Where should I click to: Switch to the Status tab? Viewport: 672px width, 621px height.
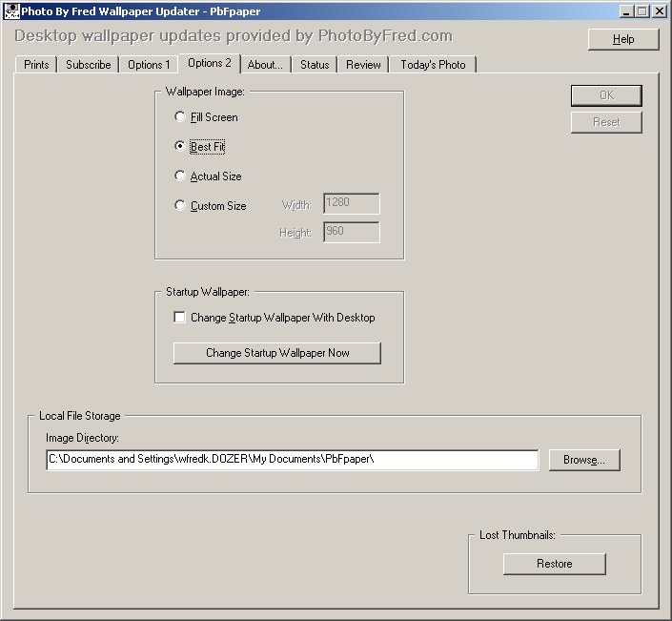click(315, 65)
